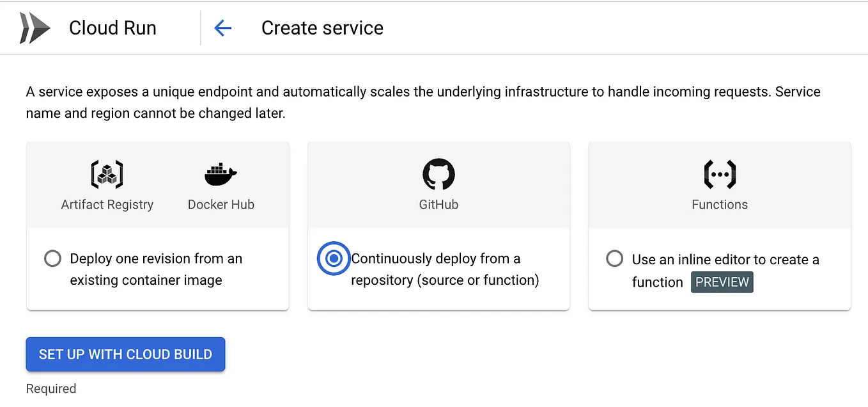Select deploy one revision from existing container image
Viewport: 868px width, 407px height.
[x=52, y=259]
